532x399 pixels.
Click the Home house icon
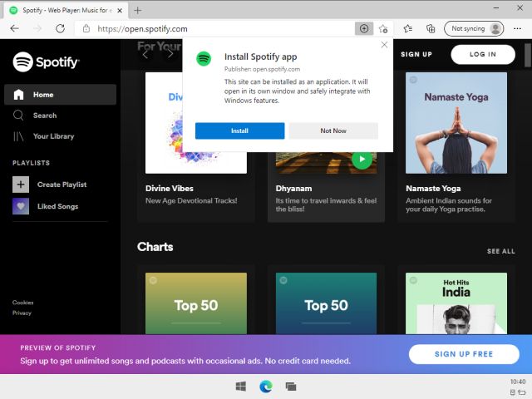coord(18,95)
